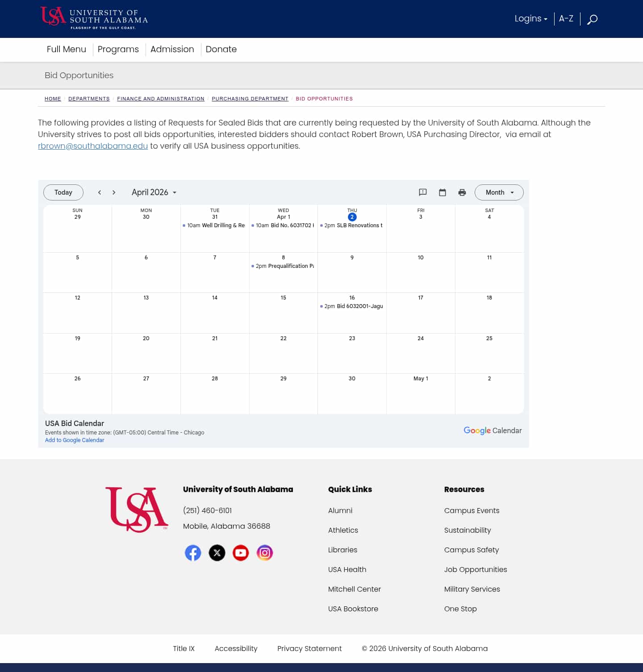Open Athletics quick link
The image size is (643, 672).
[343, 530]
